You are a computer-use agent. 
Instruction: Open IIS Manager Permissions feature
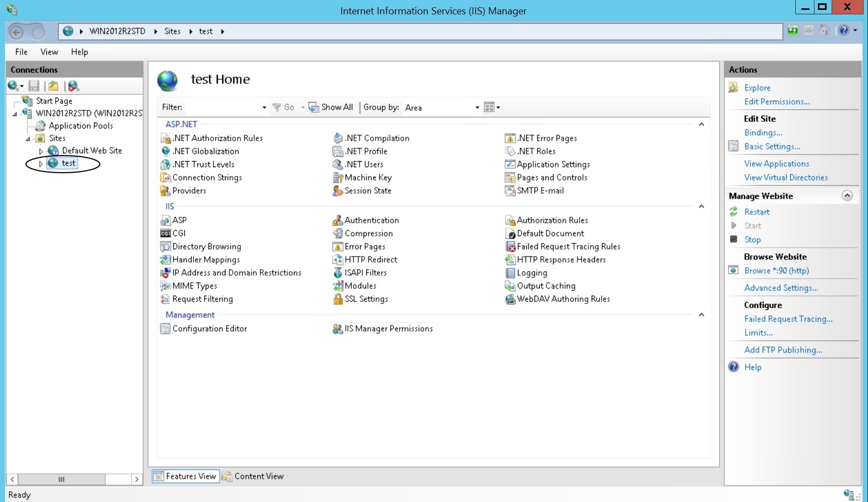383,329
